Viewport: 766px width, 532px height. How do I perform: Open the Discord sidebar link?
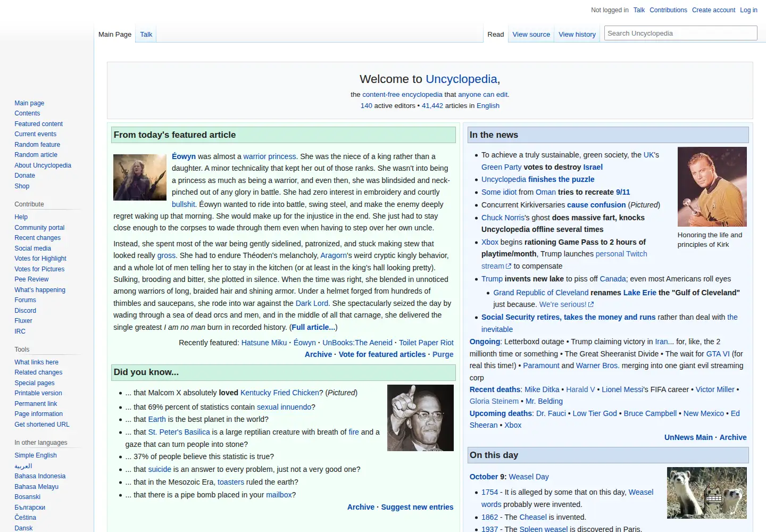pos(26,311)
